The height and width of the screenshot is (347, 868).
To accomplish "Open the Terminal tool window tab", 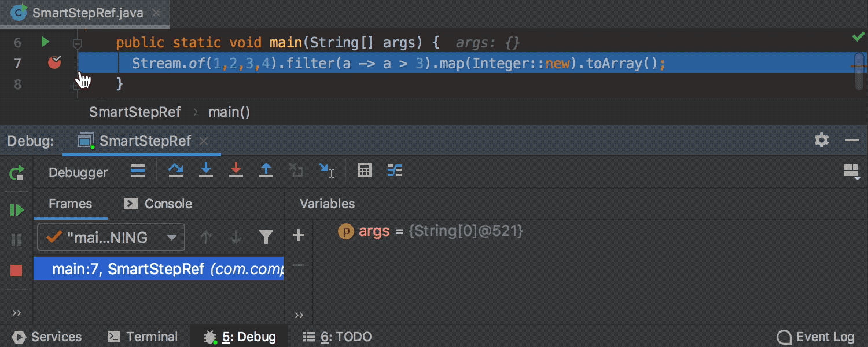I will click(142, 336).
